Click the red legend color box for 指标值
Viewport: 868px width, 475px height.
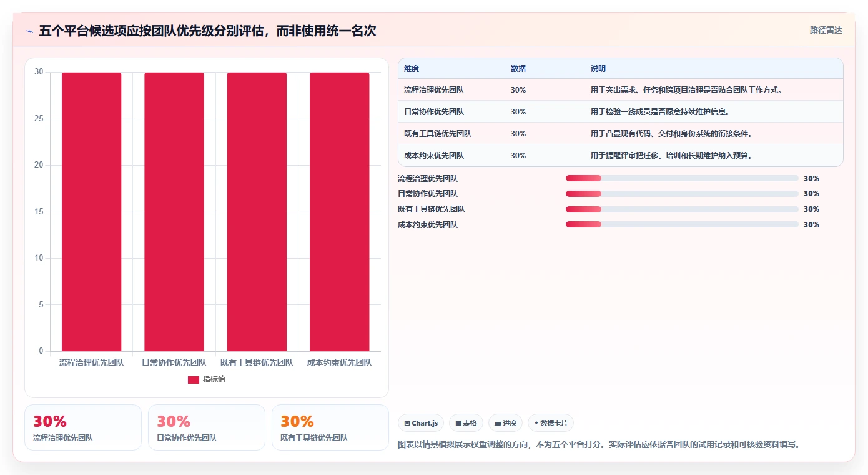[x=194, y=379]
